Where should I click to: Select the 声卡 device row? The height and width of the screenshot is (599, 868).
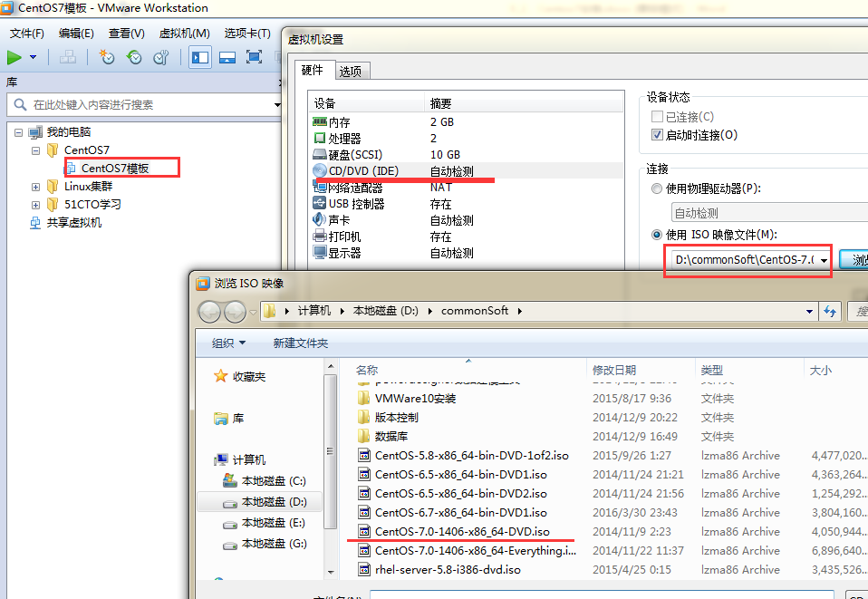click(x=466, y=220)
